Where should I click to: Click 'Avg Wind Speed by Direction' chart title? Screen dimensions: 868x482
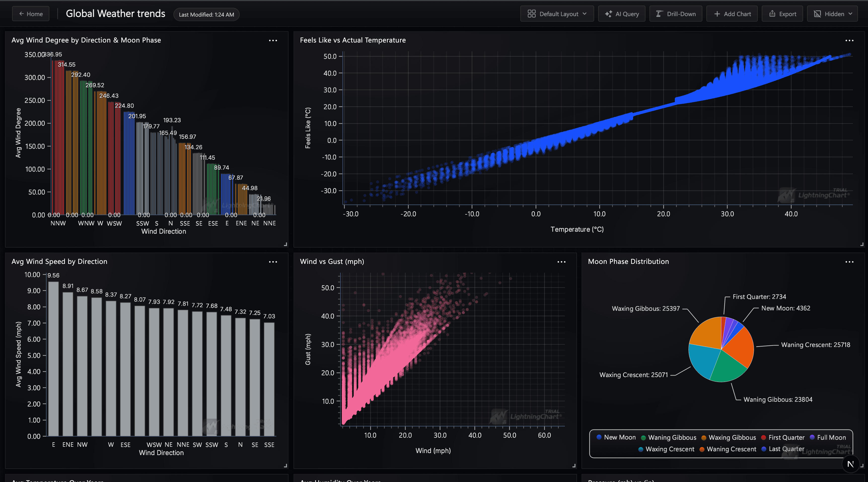click(x=59, y=261)
